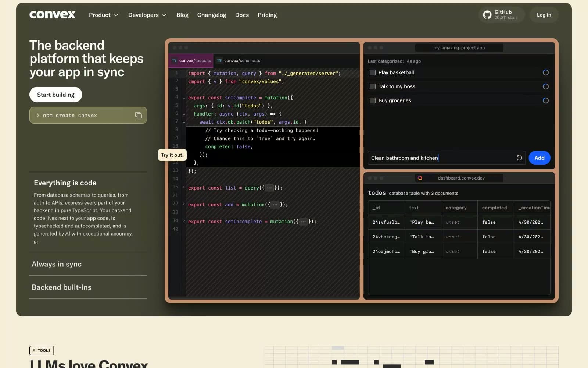Click the 24vhbkoeg… id cell
Screen dimensions: 588x368
[x=386, y=237]
